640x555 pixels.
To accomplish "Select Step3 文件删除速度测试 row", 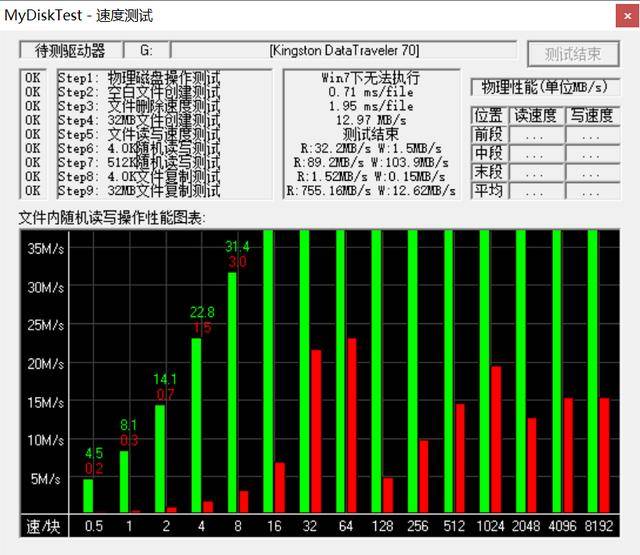I will 139,106.
